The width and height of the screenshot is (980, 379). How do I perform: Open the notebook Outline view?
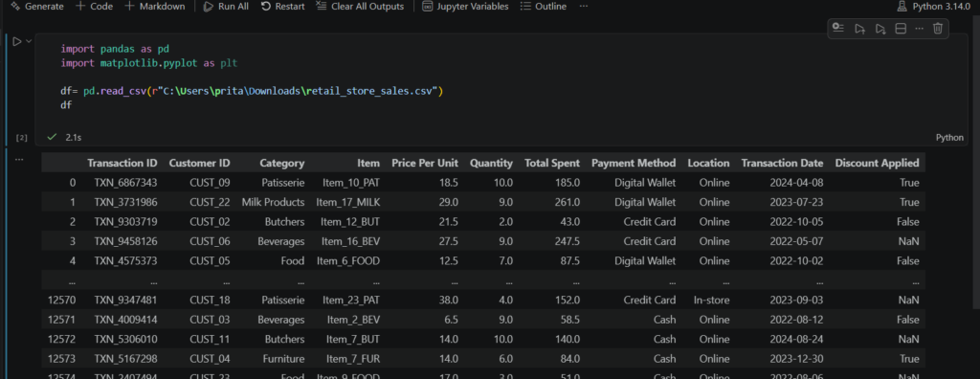tap(544, 7)
